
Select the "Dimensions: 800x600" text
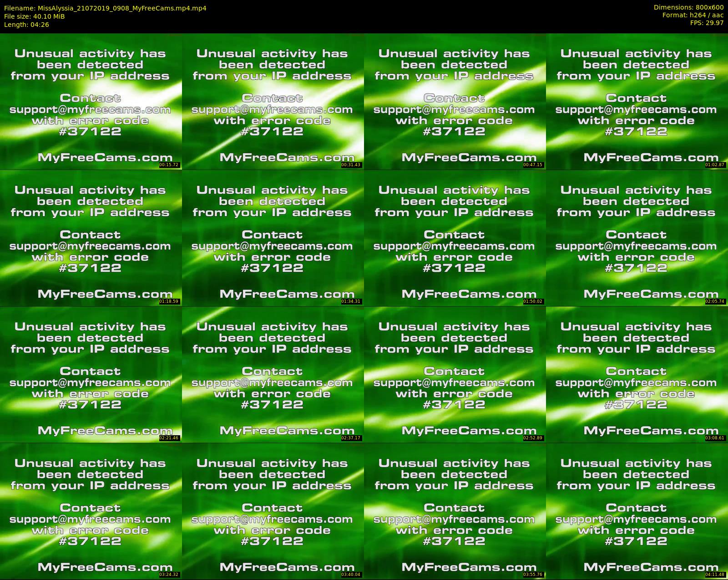tap(688, 8)
